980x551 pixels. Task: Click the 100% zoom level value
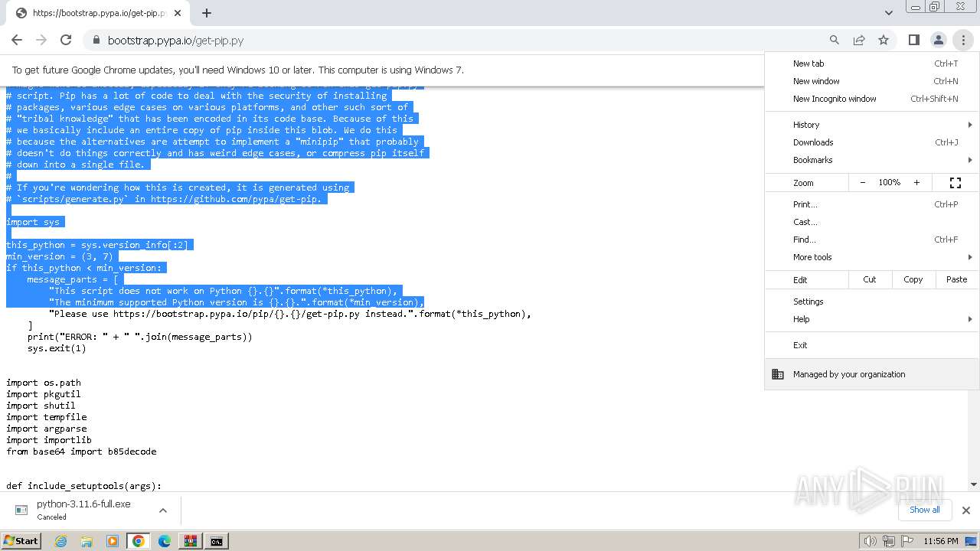pos(890,183)
